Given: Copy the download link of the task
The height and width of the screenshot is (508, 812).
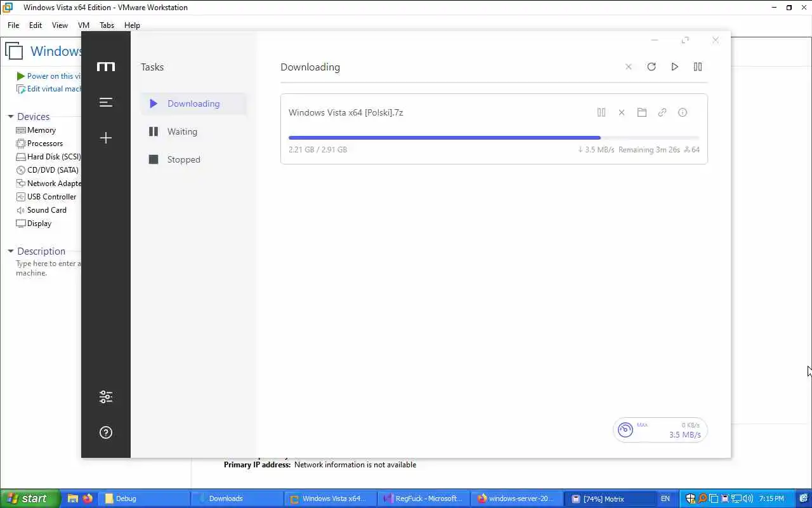Looking at the screenshot, I should tap(662, 112).
